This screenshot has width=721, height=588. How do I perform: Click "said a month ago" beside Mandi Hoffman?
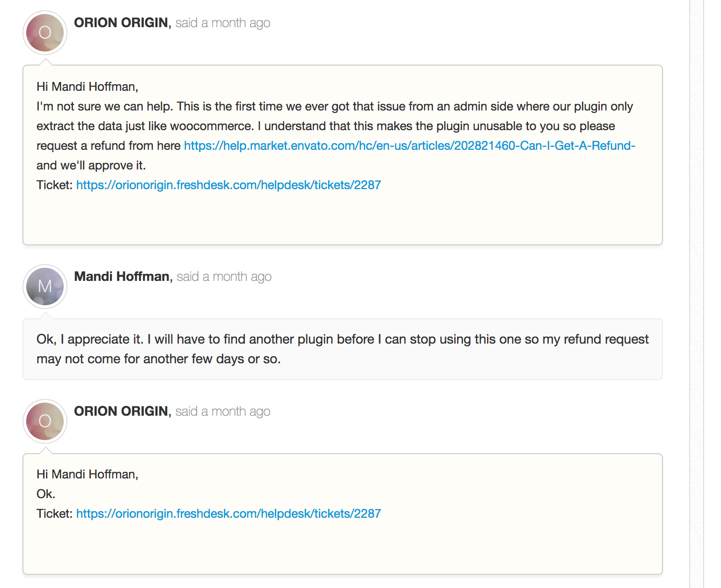[x=224, y=277]
